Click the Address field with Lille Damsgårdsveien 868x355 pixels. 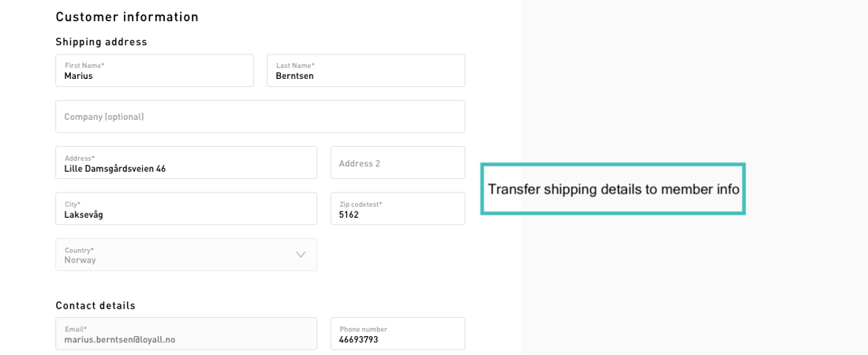(x=185, y=163)
